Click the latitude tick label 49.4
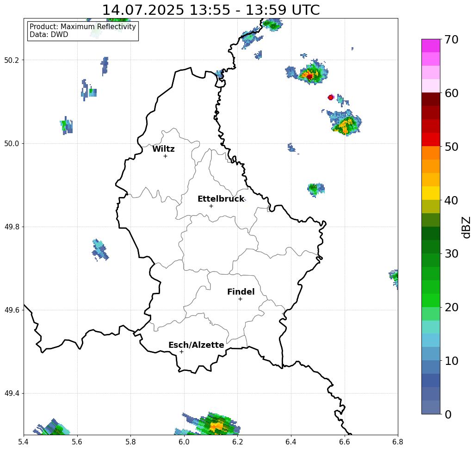The width and height of the screenshot is (476, 450). point(12,394)
